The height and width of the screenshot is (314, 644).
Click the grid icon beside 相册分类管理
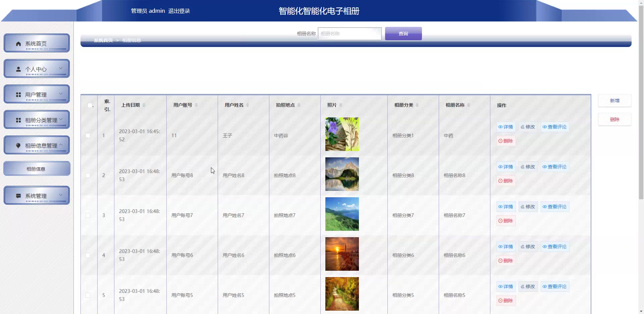click(18, 120)
